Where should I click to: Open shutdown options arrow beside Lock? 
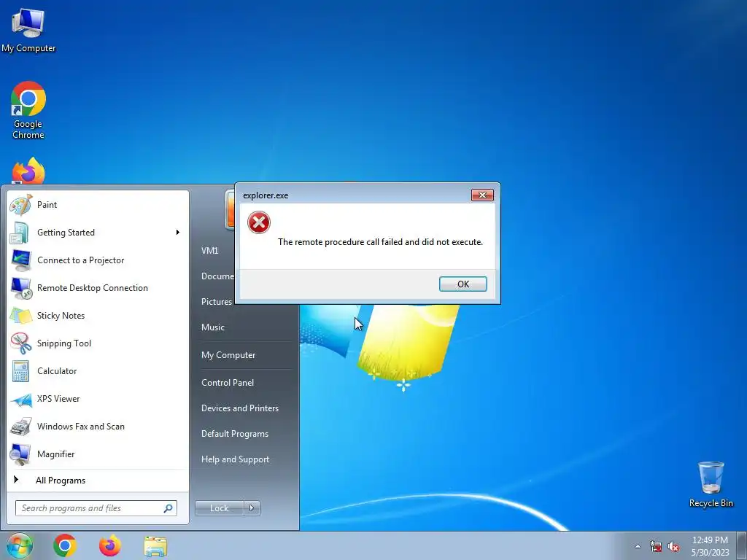(x=252, y=508)
